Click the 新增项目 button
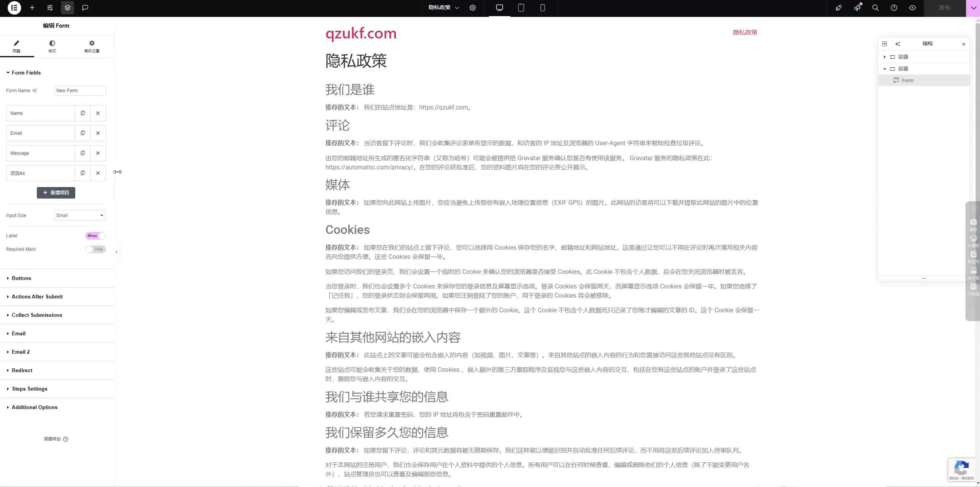Screen dimensions: 980x487 pyautogui.click(x=56, y=192)
